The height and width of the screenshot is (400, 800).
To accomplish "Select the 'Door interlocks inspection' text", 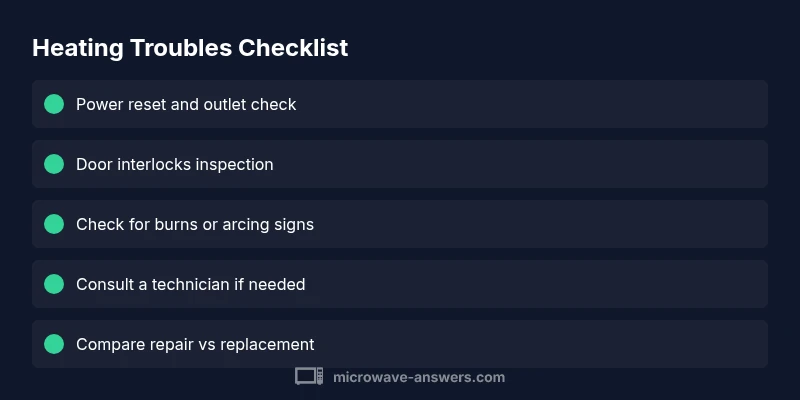I will click(x=174, y=164).
